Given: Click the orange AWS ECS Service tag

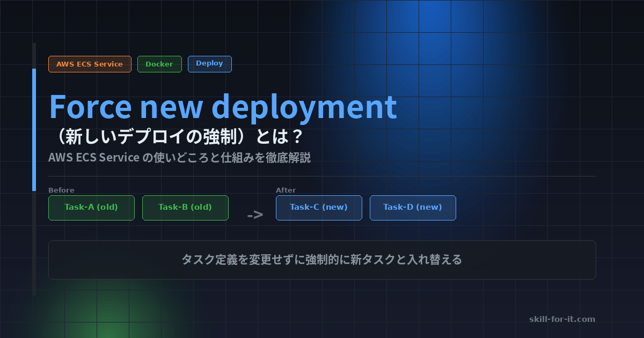Looking at the screenshot, I should coord(90,64).
